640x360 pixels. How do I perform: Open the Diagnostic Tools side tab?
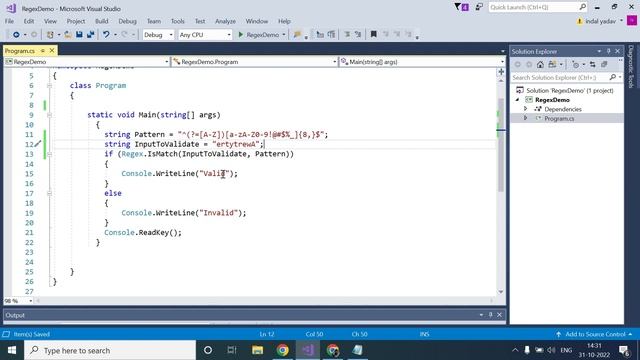coord(631,67)
